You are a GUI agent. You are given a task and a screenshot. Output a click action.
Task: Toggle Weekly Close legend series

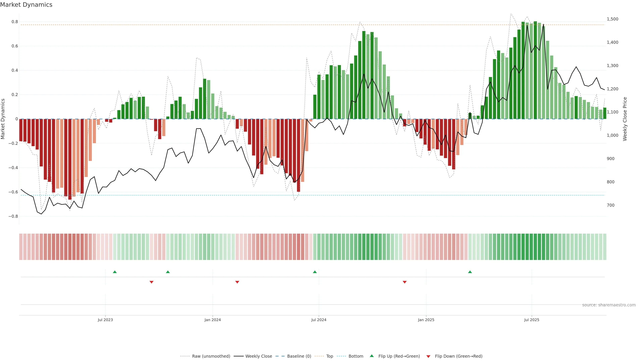258,356
